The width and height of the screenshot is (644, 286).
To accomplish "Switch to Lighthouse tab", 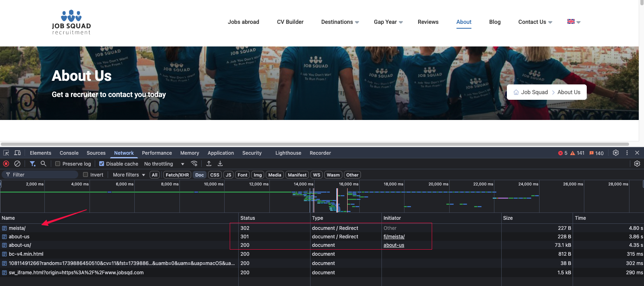I will [x=288, y=153].
